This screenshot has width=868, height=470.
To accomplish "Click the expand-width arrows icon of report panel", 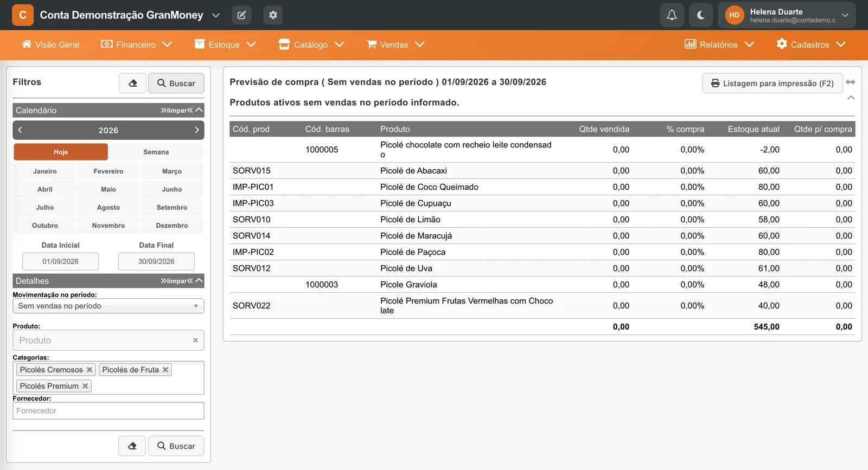I will coord(851,82).
